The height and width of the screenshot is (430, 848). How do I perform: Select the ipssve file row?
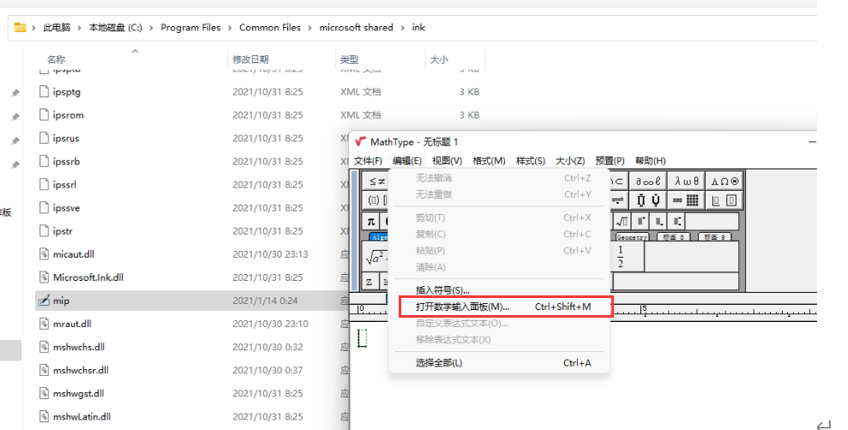tap(192, 208)
